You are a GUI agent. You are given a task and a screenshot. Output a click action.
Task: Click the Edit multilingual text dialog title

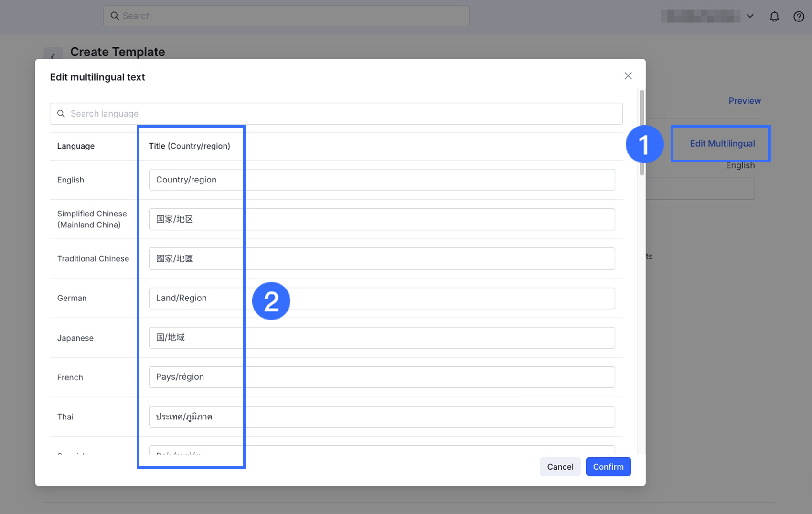pos(97,77)
